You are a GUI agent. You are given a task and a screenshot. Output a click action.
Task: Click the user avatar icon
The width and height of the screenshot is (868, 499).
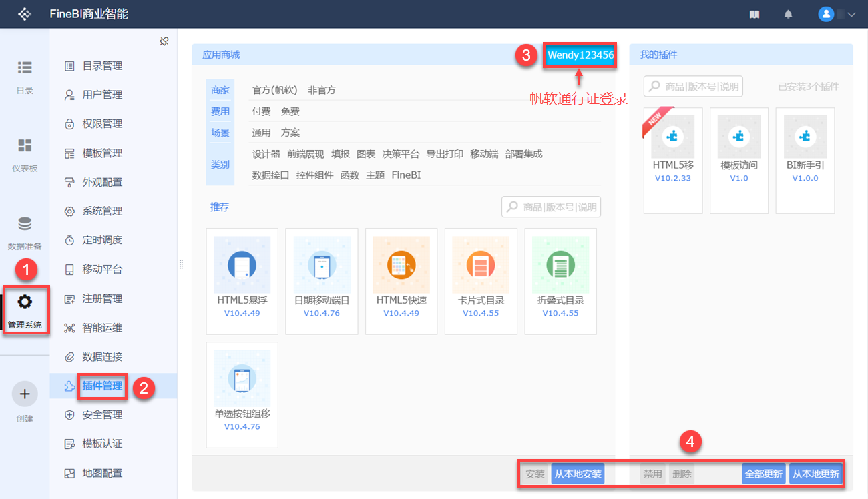pyautogui.click(x=826, y=14)
